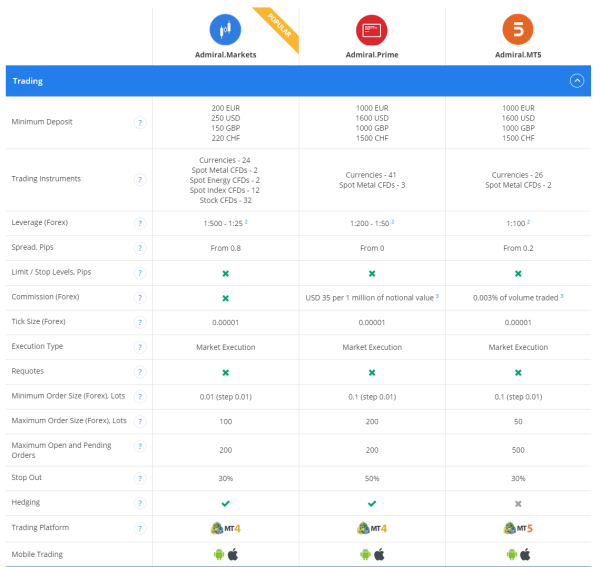Click the grey hedging cross for Admiral.MT5
The width and height of the screenshot is (600, 567).
[518, 504]
